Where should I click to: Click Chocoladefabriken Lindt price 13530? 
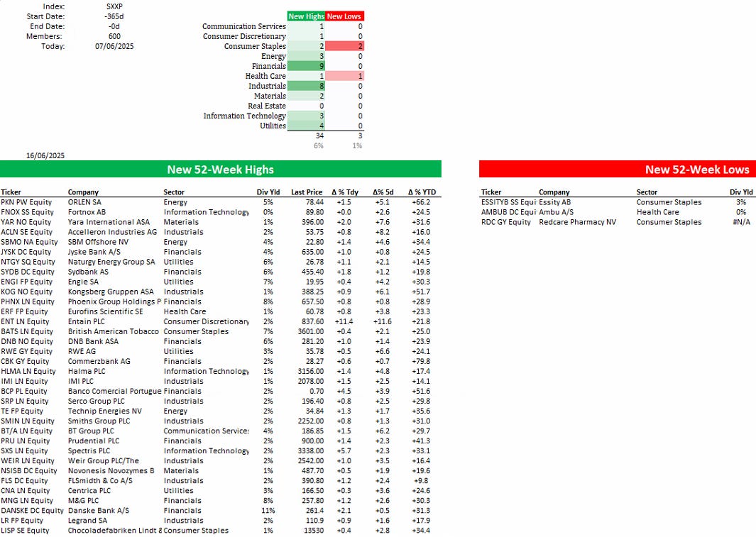[x=313, y=531]
